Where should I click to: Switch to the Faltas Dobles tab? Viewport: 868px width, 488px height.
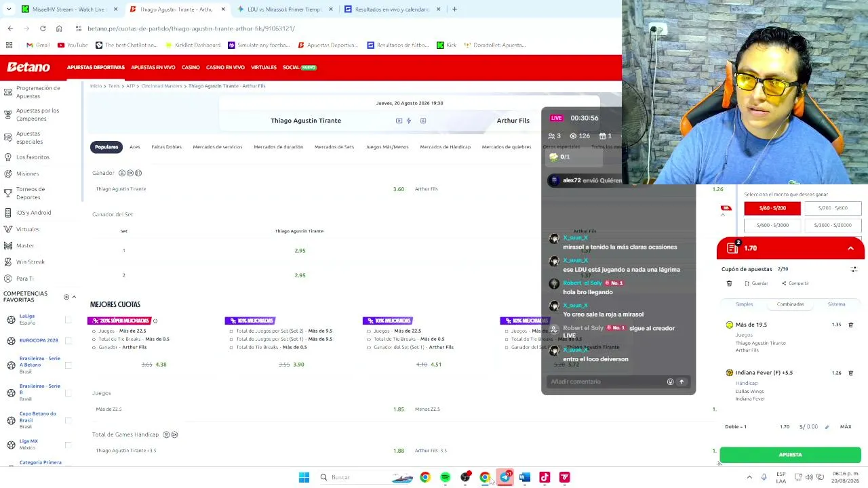166,147
